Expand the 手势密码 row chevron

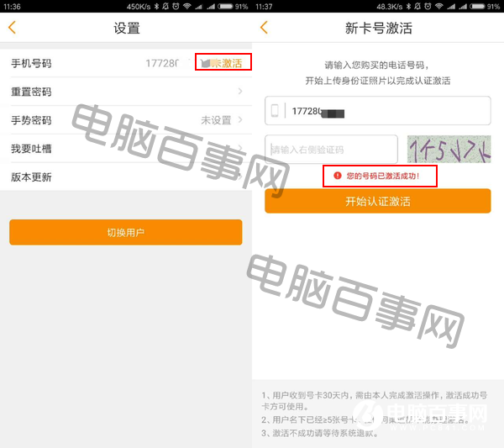[x=240, y=120]
